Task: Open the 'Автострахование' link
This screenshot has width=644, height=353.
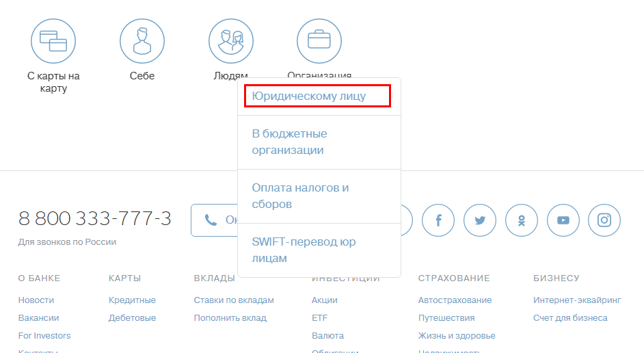Action: (455, 300)
